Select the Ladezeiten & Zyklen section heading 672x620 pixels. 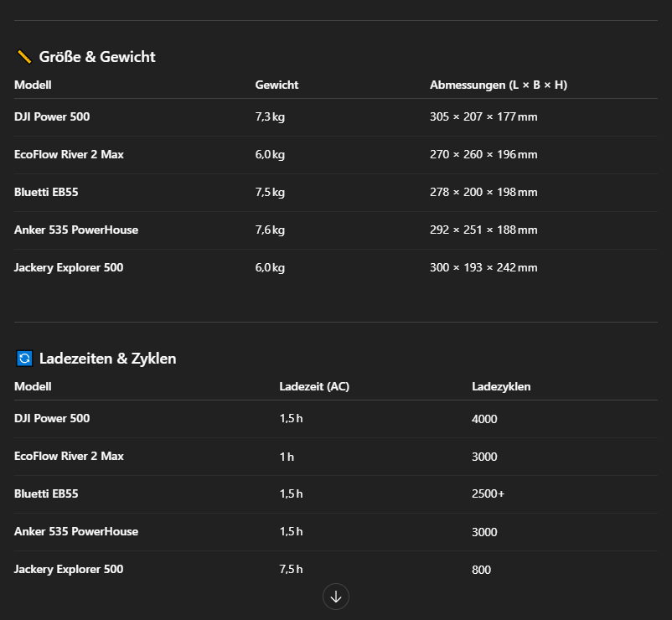point(107,359)
